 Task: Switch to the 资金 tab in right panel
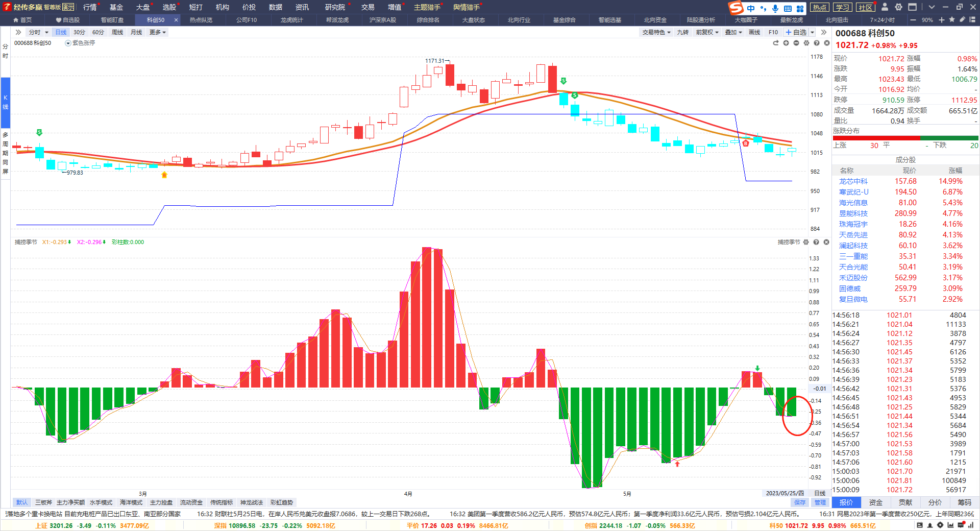click(876, 502)
